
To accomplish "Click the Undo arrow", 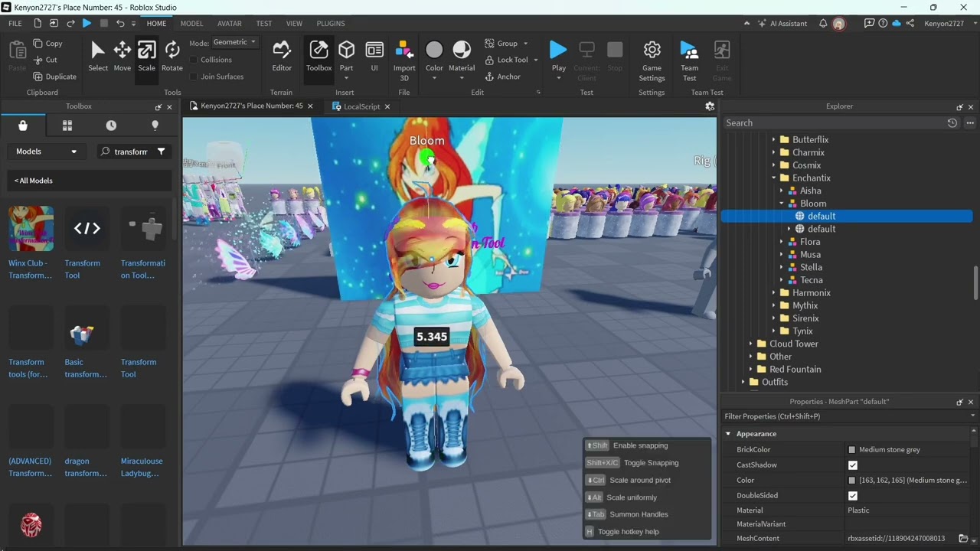I will (120, 23).
